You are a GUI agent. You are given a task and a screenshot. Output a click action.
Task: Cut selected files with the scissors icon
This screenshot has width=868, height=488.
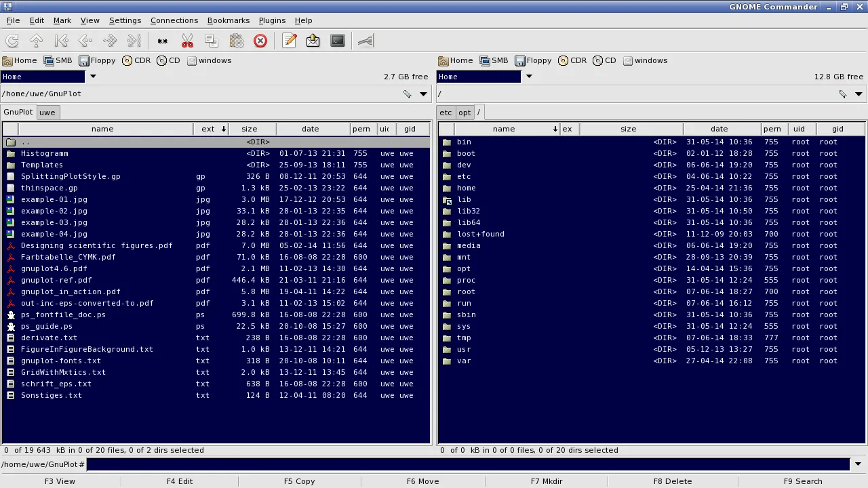click(x=187, y=41)
